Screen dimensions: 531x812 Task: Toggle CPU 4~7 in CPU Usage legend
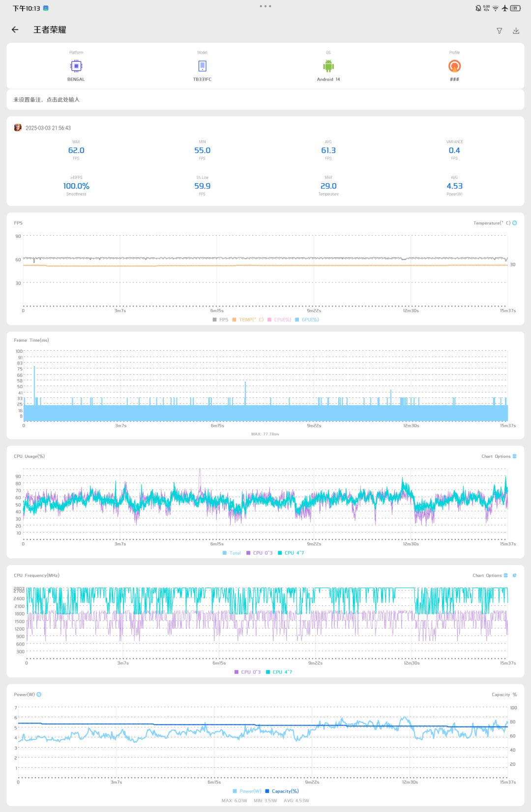[x=291, y=553]
